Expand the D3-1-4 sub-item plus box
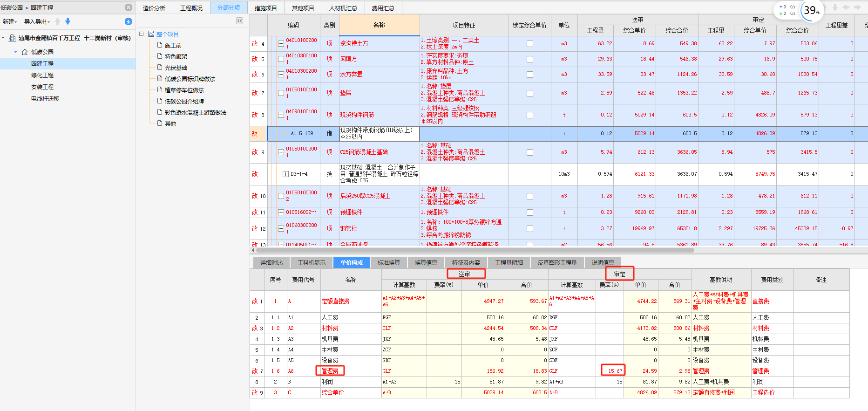Screen dimensions: 868x411 pyautogui.click(x=285, y=174)
